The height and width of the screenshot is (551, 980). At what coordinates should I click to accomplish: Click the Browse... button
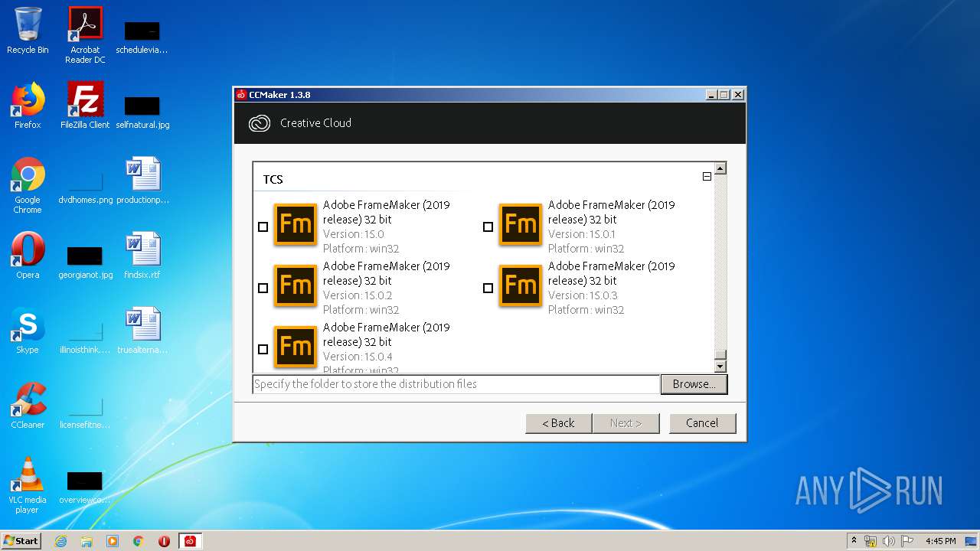[694, 384]
